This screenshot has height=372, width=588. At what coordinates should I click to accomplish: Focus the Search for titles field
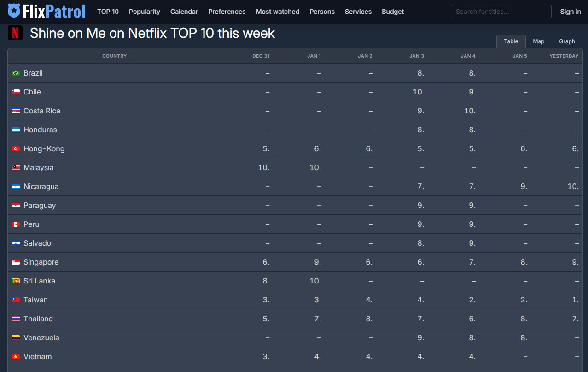point(501,12)
